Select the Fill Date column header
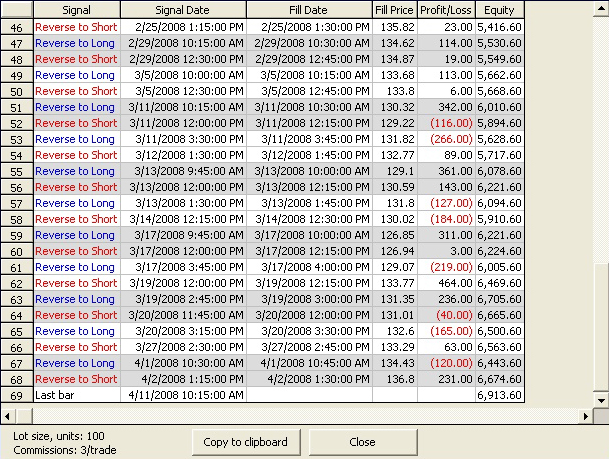 point(309,10)
